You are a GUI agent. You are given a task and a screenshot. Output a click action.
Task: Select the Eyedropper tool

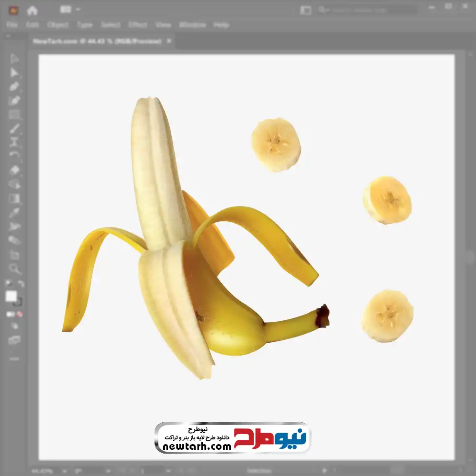[x=14, y=212]
